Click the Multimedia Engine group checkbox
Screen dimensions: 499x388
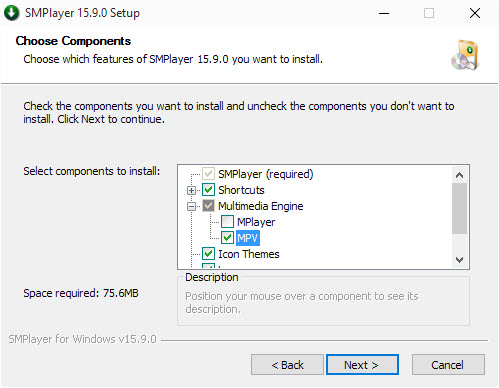(x=208, y=206)
